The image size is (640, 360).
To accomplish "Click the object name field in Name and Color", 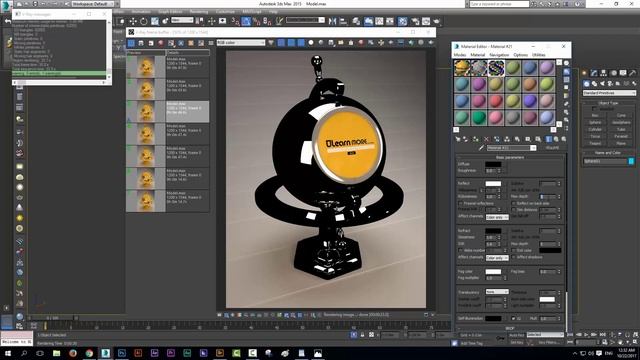I will click(605, 161).
